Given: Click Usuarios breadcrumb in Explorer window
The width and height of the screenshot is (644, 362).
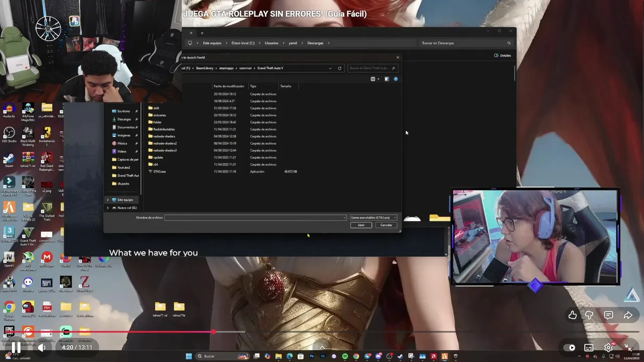Looking at the screenshot, I should (271, 43).
